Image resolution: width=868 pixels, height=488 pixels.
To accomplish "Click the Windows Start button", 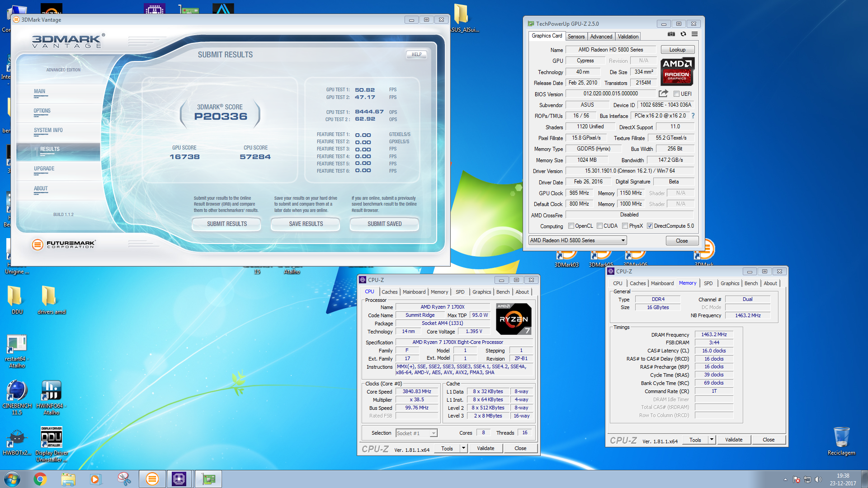I will (x=12, y=479).
